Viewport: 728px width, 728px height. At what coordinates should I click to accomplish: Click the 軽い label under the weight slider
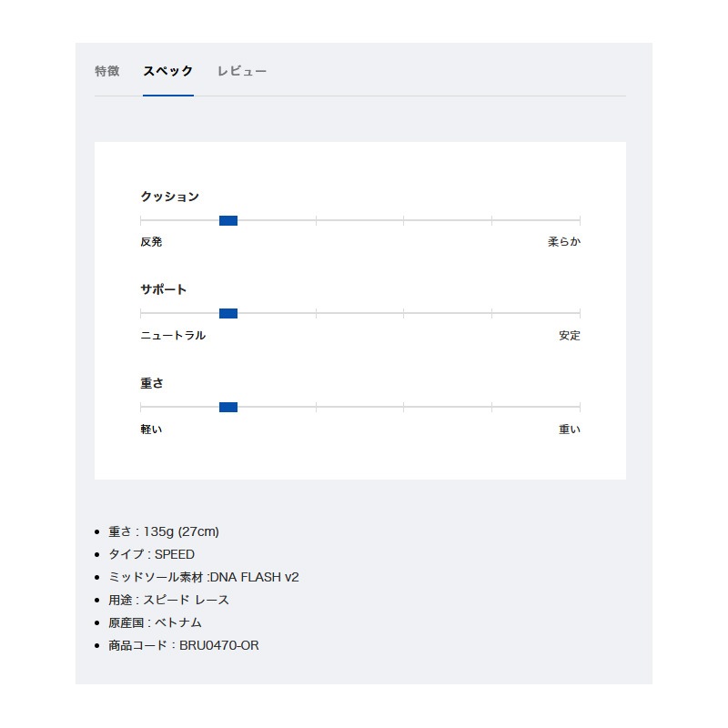tap(151, 430)
